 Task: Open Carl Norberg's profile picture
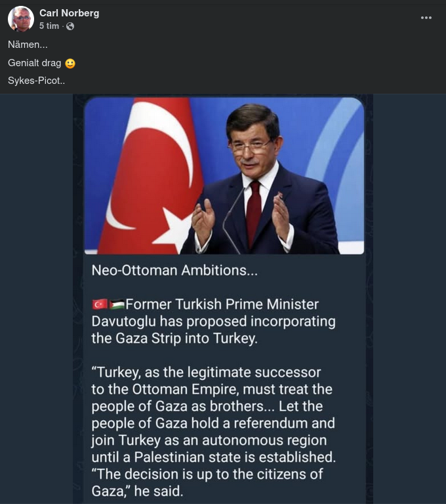point(21,19)
